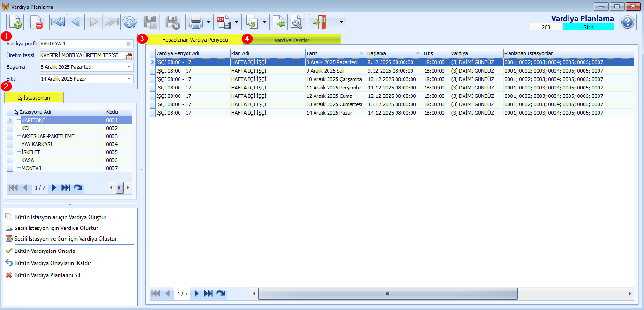Save changes with the floppy checkmark icon
The height and width of the screenshot is (310, 644).
tap(151, 22)
